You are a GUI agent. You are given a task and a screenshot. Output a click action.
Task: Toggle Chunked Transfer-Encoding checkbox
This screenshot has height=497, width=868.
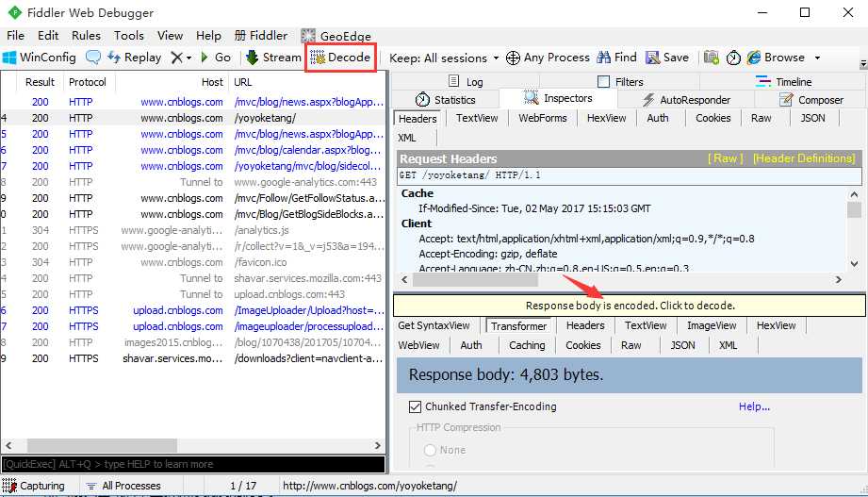click(416, 407)
